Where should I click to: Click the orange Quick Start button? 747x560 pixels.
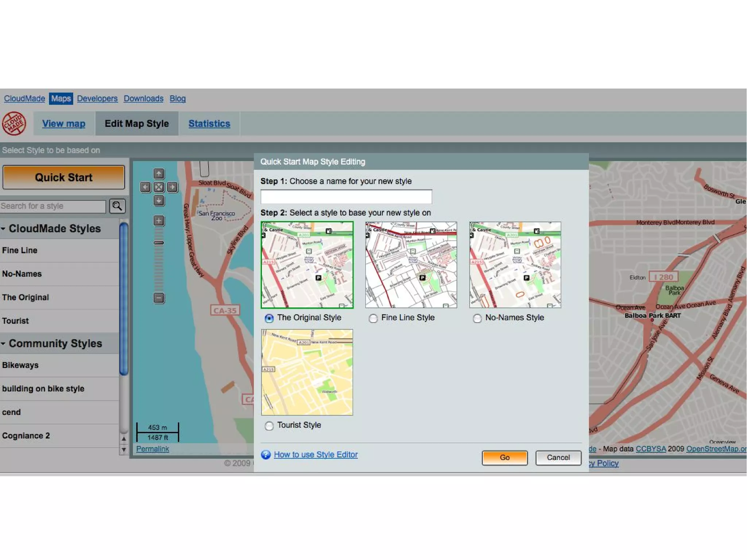[x=63, y=177]
